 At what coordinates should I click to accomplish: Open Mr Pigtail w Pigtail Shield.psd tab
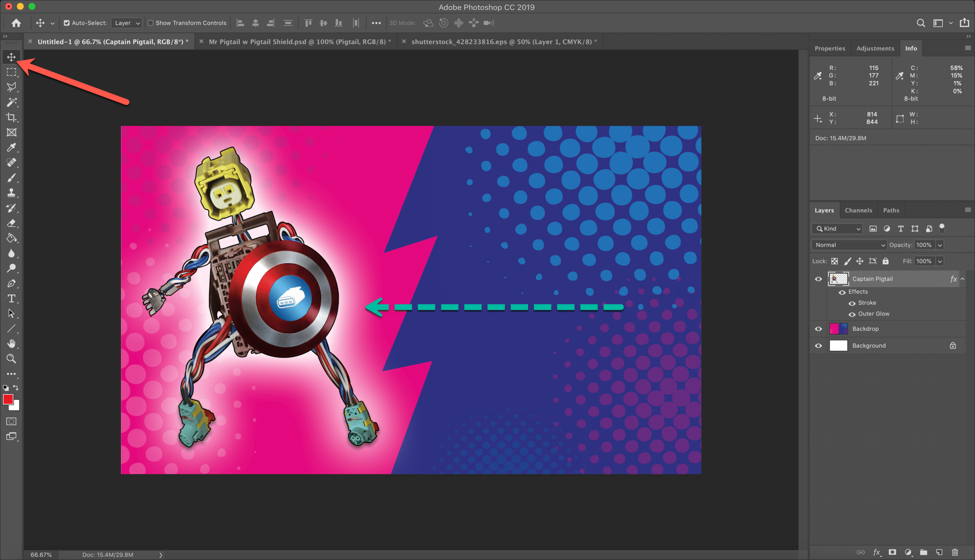[300, 42]
